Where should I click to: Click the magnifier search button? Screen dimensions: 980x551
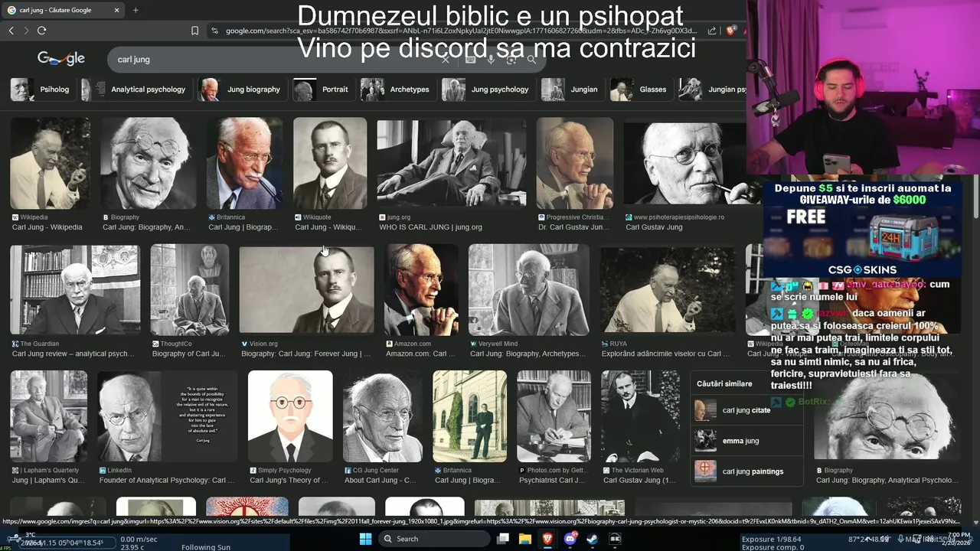(531, 59)
